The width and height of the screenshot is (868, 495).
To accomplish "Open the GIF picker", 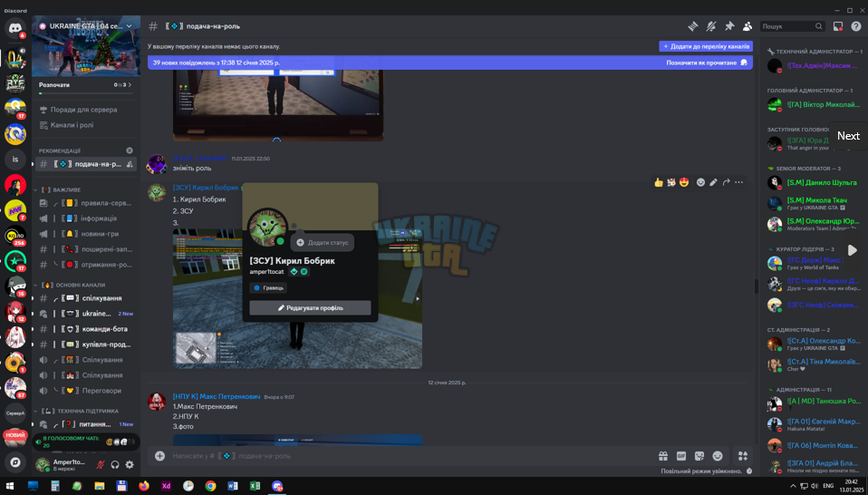I will coord(680,456).
